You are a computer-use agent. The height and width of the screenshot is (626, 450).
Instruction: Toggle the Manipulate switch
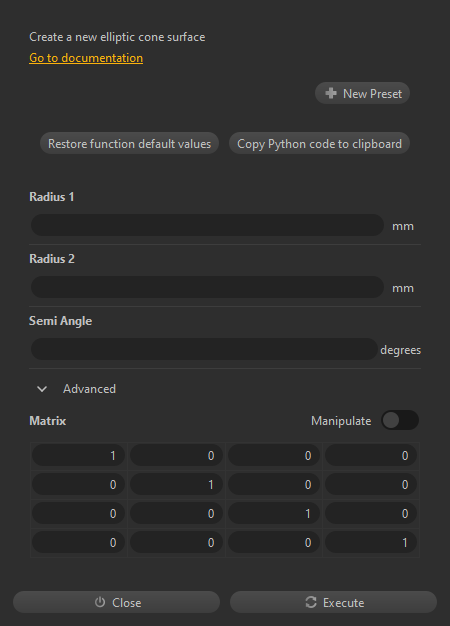pos(400,420)
